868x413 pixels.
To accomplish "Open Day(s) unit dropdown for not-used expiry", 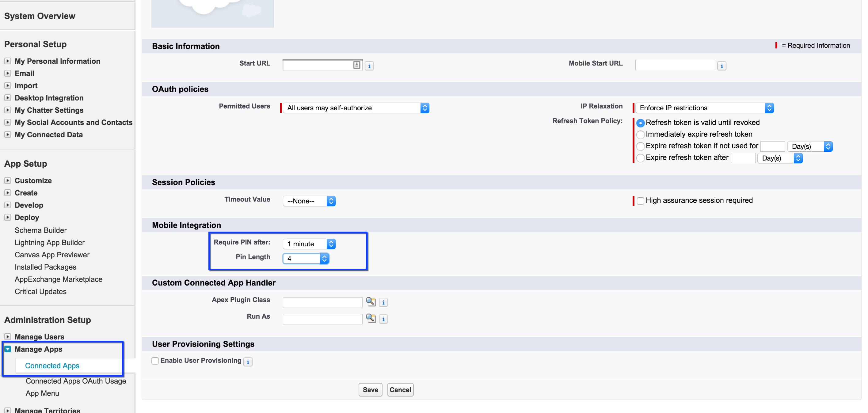I will click(x=810, y=146).
